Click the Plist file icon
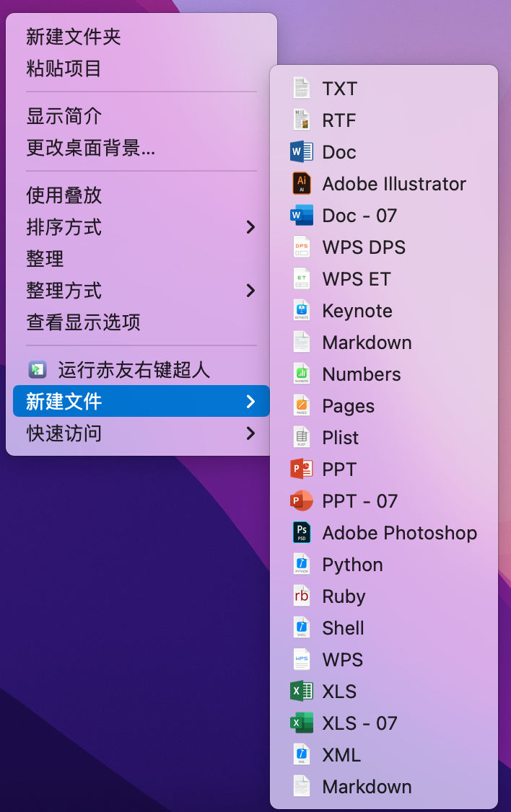The width and height of the screenshot is (511, 812). point(302,438)
